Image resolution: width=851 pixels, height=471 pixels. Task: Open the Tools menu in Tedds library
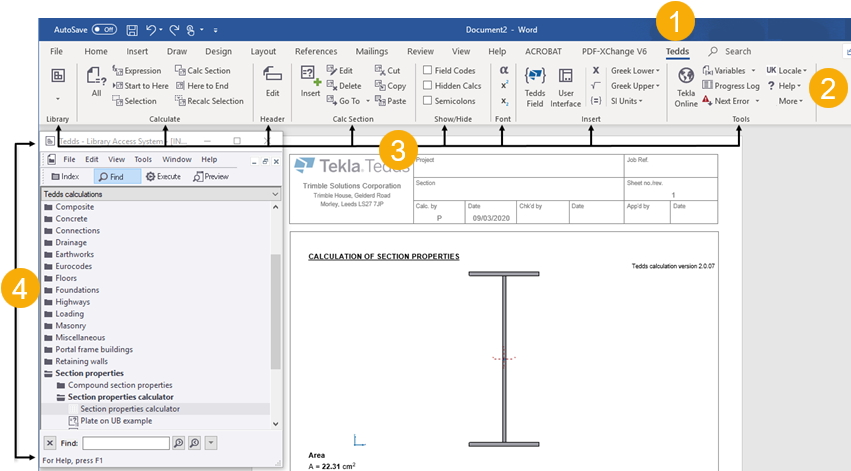coord(143,159)
